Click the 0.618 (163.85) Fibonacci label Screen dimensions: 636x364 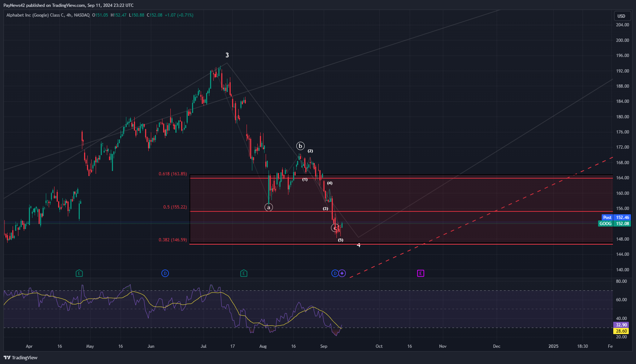(x=173, y=174)
